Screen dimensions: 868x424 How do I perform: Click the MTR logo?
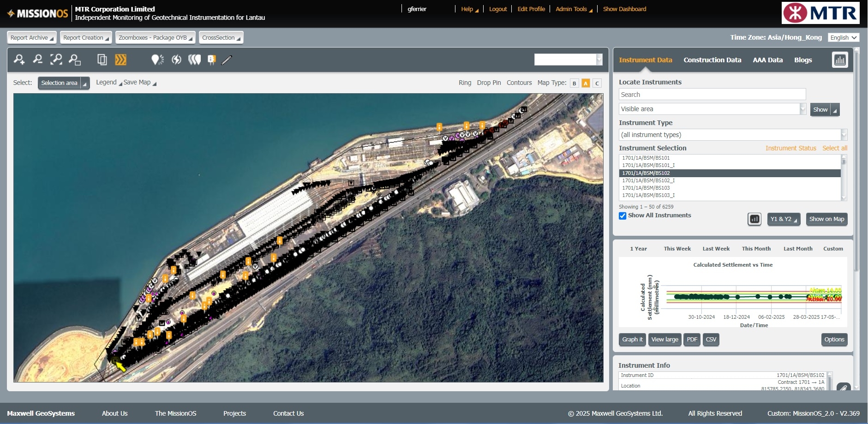[x=820, y=13]
